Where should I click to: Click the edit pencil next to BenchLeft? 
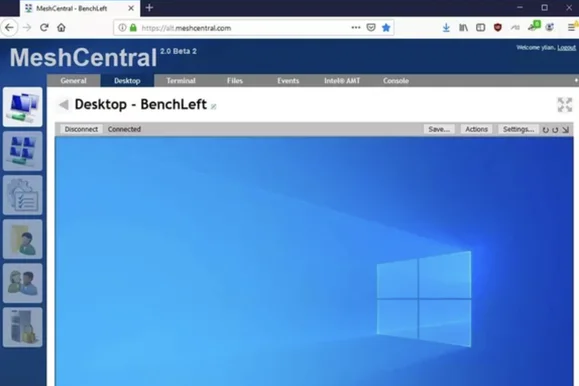tap(213, 107)
